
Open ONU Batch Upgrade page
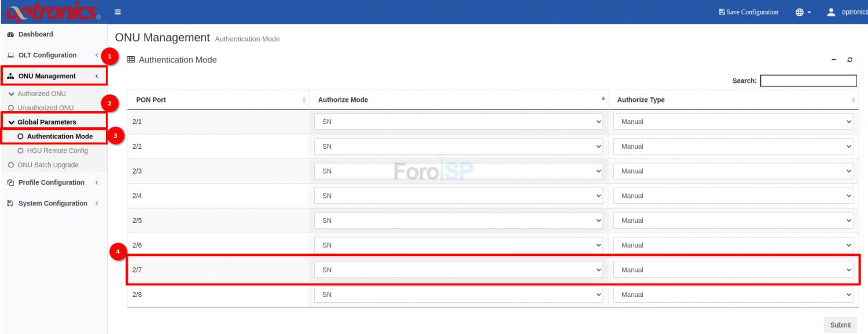click(47, 165)
